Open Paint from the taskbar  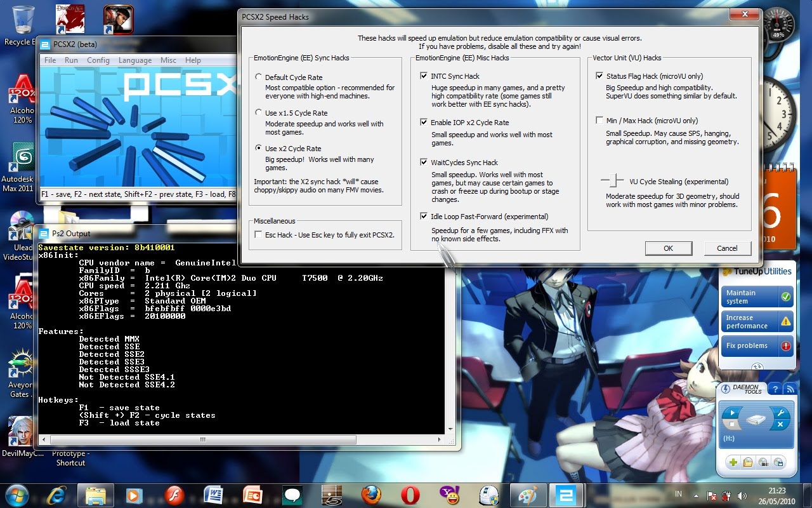[x=528, y=495]
